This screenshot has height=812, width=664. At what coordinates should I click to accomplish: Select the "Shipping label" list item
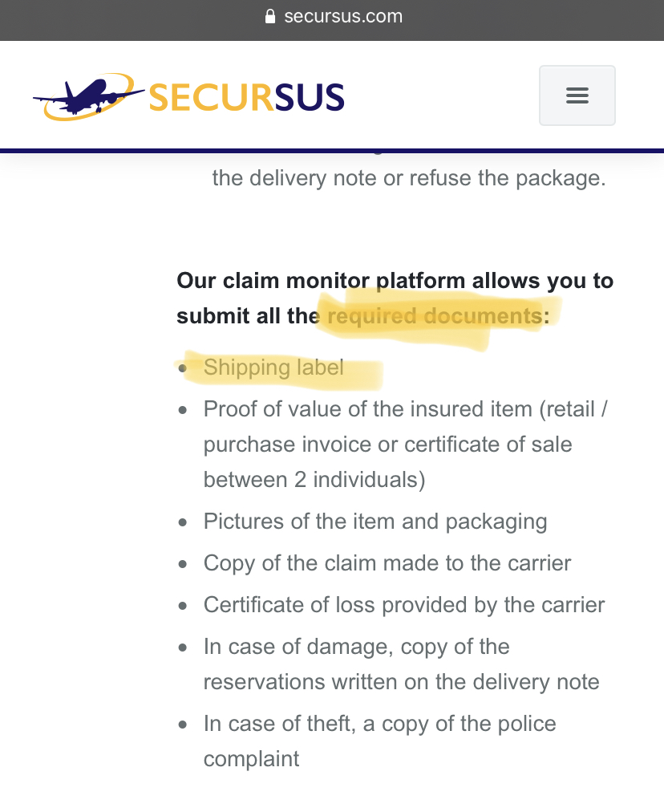click(273, 367)
